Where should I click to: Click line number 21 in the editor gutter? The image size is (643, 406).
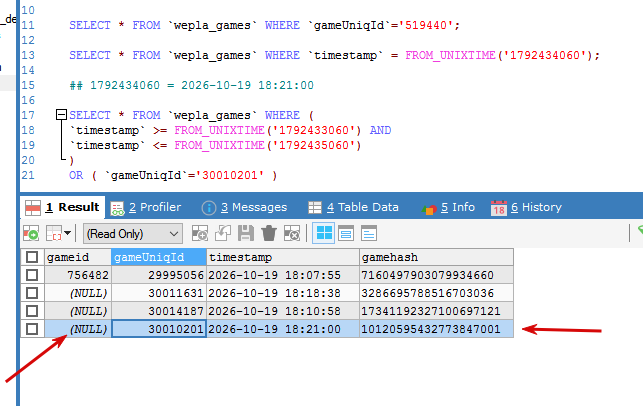click(x=27, y=175)
